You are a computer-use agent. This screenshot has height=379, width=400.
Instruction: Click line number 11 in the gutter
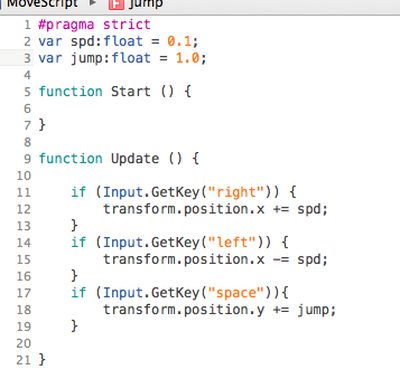coord(24,192)
